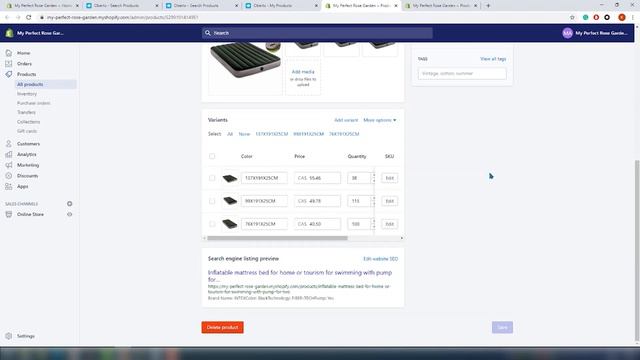This screenshot has height=360, width=640.
Task: Adjust quantity stepper for 99X191X25CM variant
Action: tap(373, 201)
